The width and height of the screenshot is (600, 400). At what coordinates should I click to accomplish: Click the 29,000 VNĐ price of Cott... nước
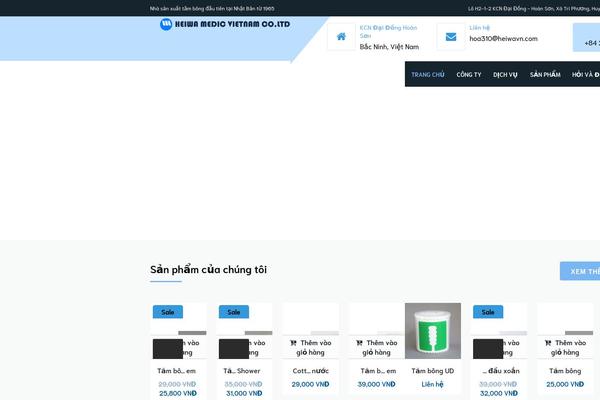click(310, 384)
